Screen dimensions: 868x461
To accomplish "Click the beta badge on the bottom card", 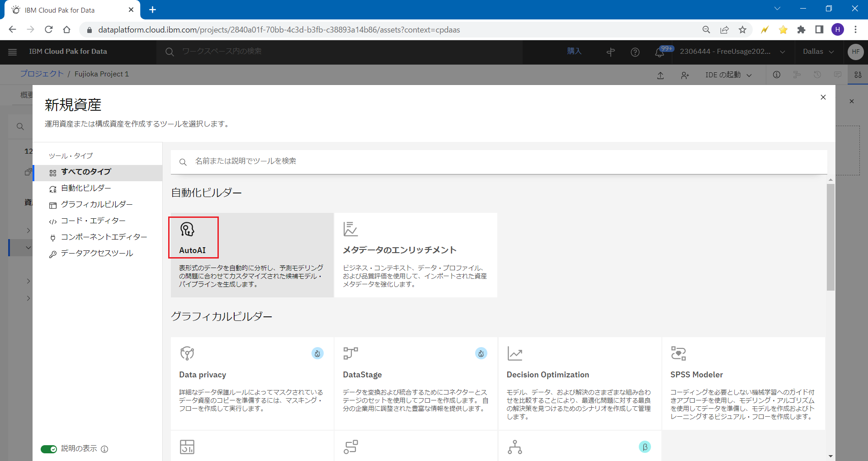I will (645, 447).
